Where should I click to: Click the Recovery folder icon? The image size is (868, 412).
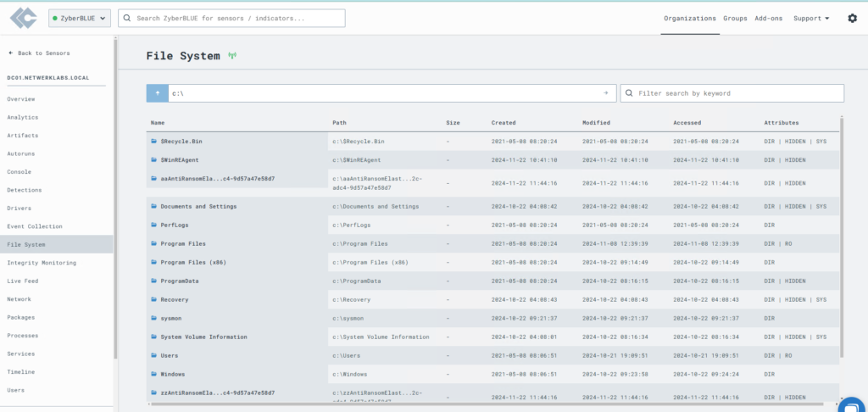click(x=154, y=299)
